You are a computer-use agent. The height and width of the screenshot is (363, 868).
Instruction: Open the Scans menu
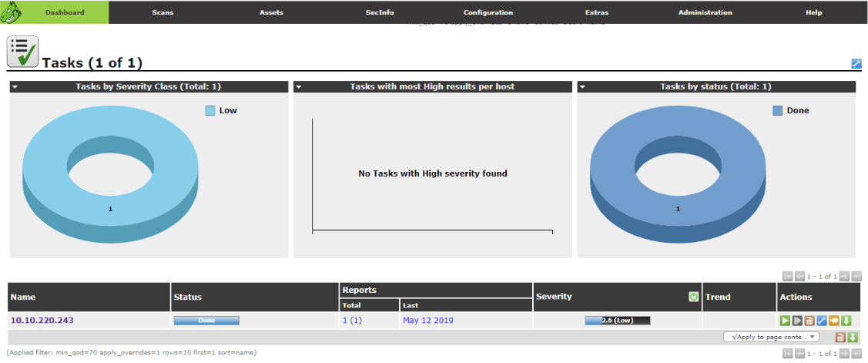[x=163, y=12]
